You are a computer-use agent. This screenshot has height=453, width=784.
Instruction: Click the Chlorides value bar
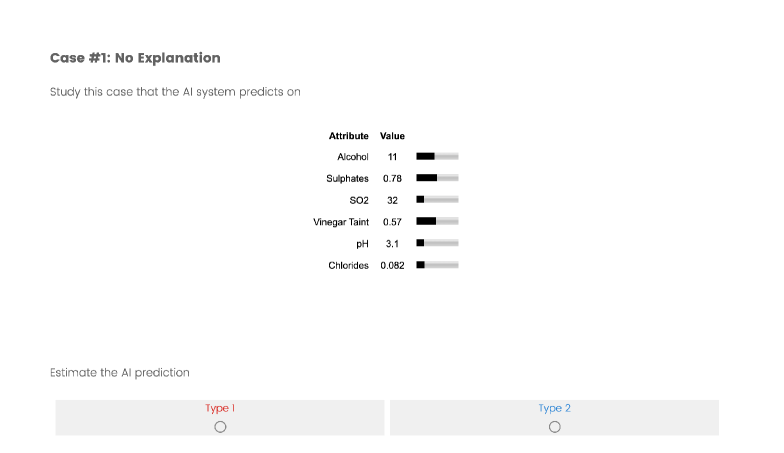[x=437, y=265]
